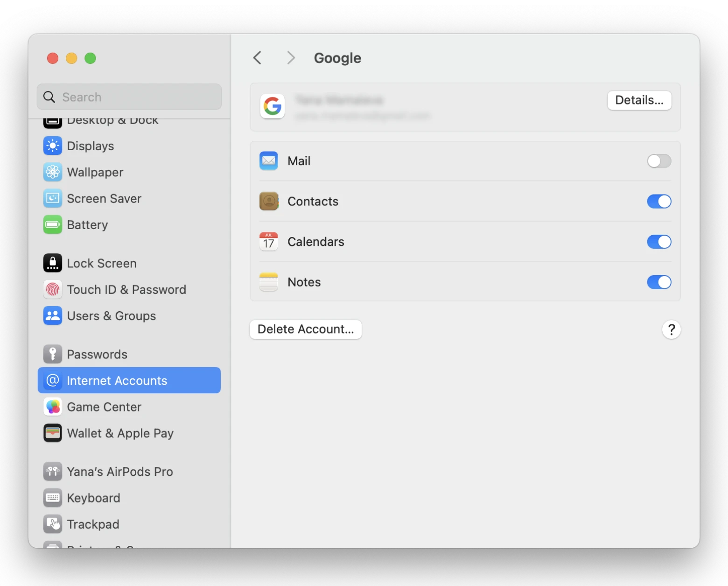The height and width of the screenshot is (586, 728).
Task: Click the Passwords key icon
Action: tap(53, 354)
